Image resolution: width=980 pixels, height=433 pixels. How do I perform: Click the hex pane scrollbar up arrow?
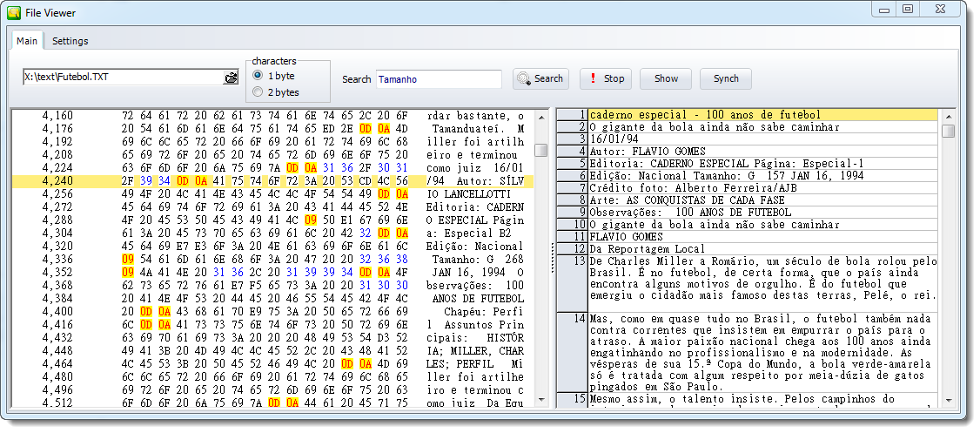click(x=541, y=115)
